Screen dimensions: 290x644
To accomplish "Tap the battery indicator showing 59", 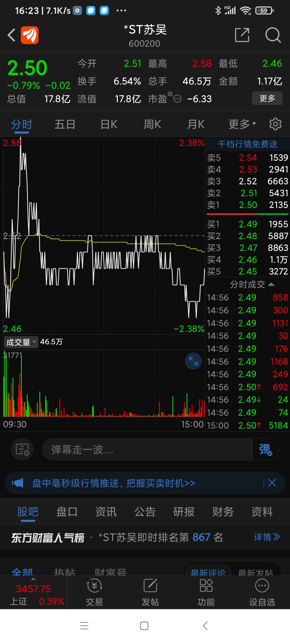I will tap(264, 11).
